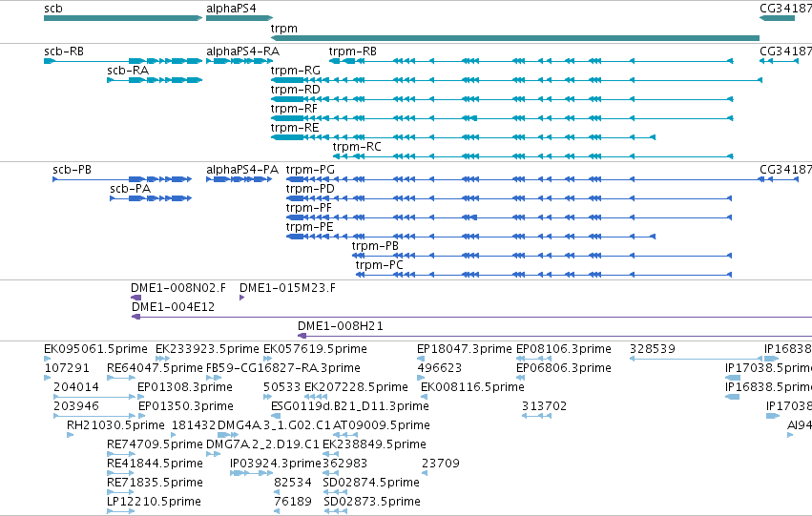Select the alphaPS4 gene bar

[239, 18]
